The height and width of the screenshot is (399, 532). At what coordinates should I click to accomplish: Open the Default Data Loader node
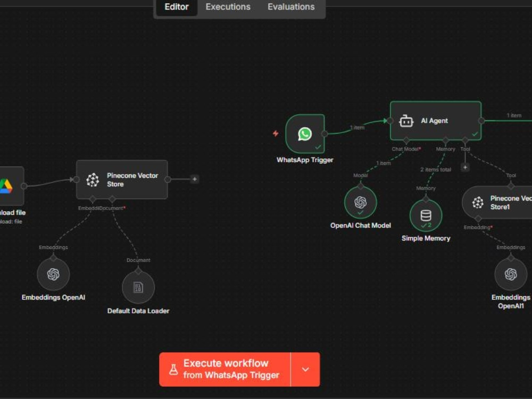point(138,287)
